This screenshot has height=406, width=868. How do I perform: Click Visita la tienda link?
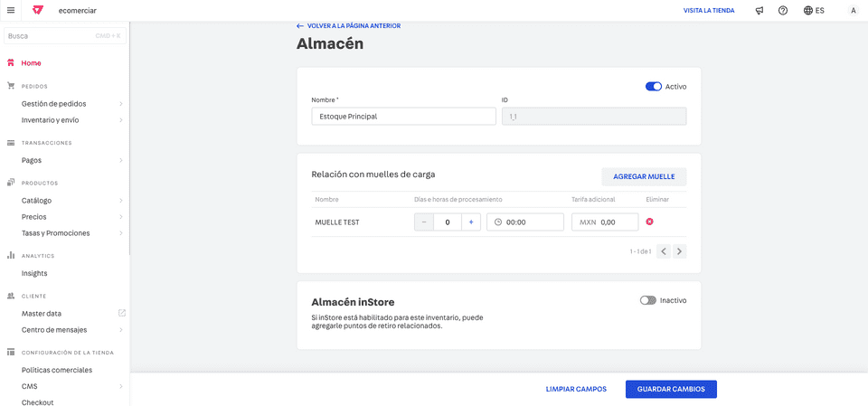point(709,11)
